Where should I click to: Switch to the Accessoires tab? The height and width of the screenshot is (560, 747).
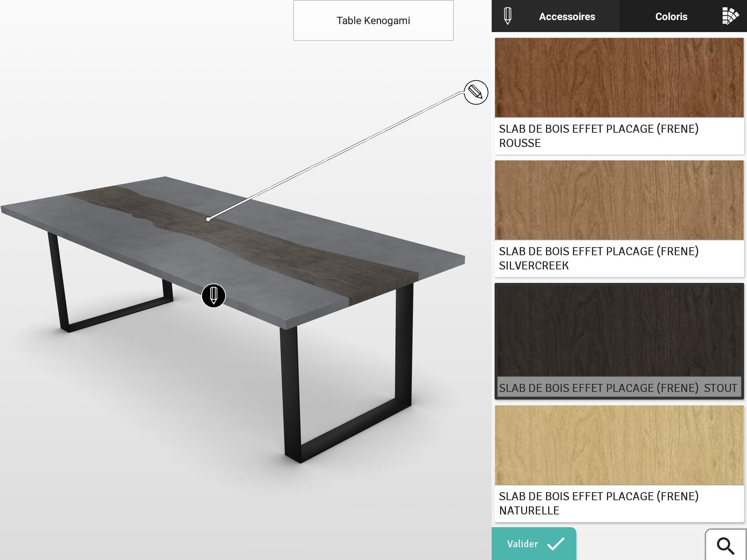(x=567, y=16)
